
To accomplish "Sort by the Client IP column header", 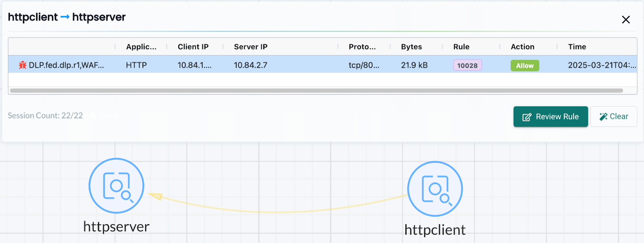I will [193, 47].
